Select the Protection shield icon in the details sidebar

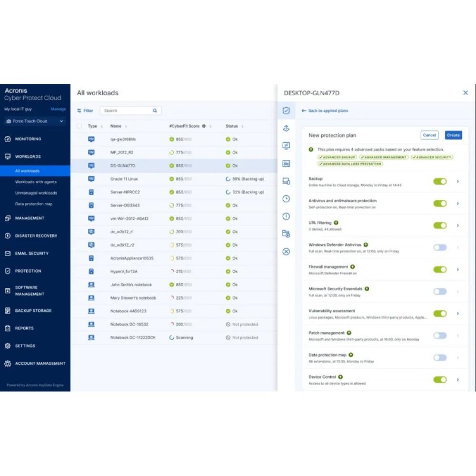tap(286, 110)
